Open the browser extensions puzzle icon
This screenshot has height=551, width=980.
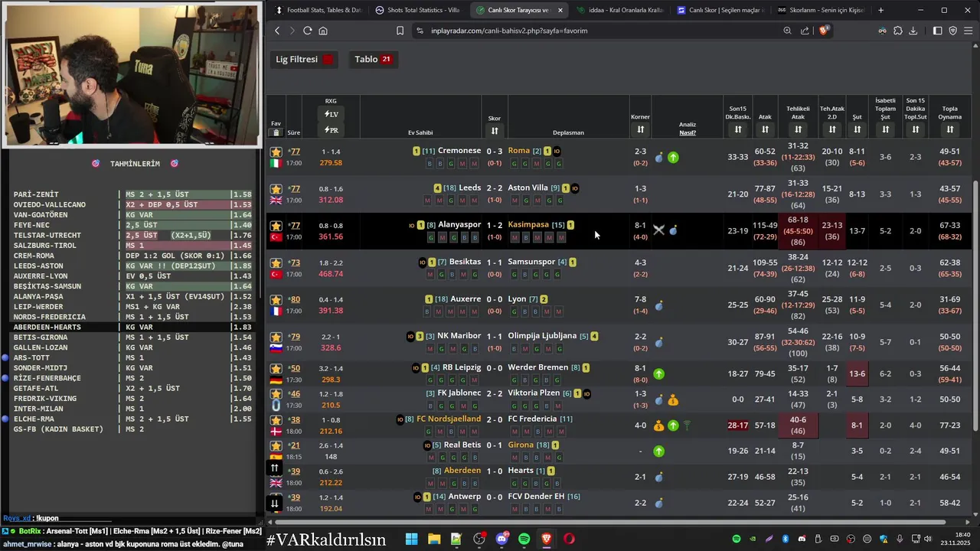898,31
